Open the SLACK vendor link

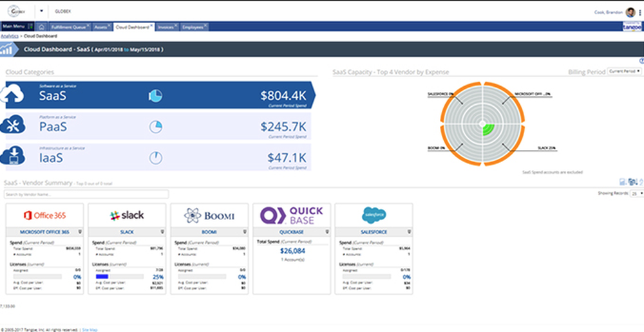coord(127,232)
